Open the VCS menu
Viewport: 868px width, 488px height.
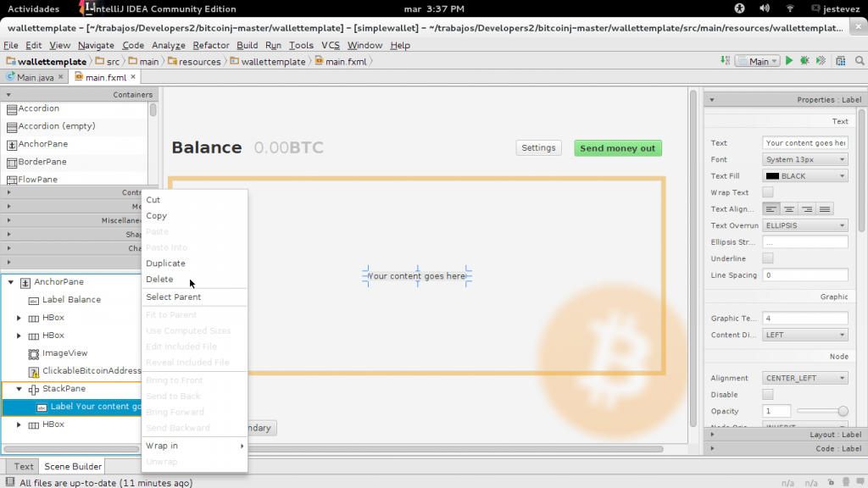(x=331, y=46)
